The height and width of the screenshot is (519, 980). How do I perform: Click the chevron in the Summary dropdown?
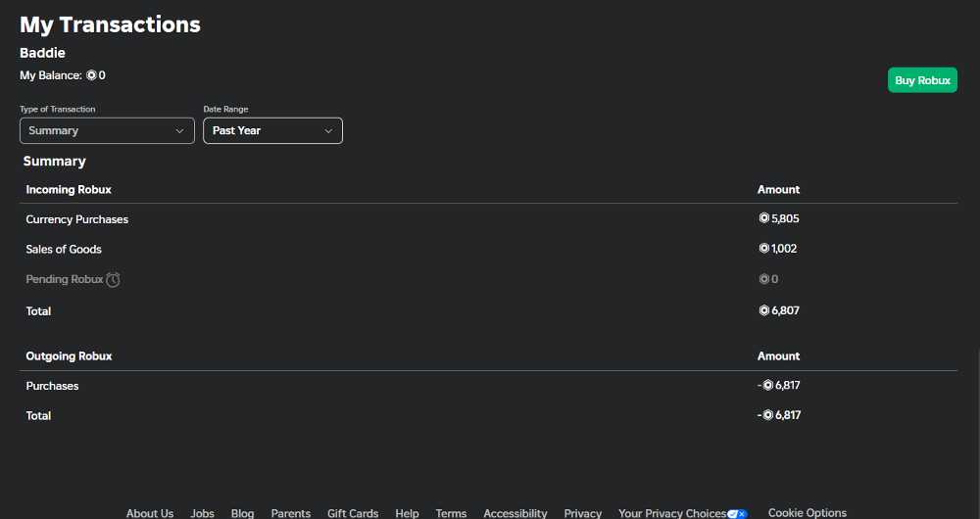click(x=179, y=131)
